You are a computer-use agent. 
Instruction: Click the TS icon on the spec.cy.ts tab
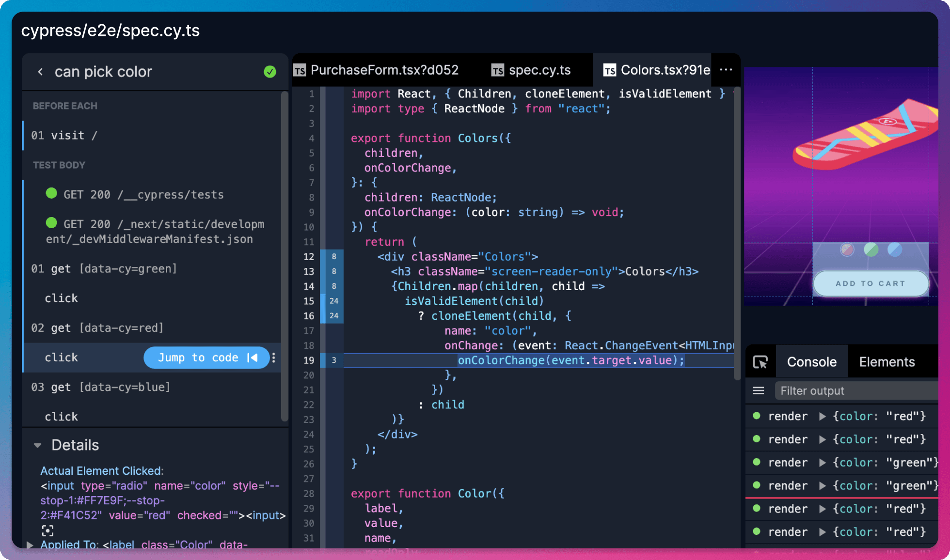498,70
